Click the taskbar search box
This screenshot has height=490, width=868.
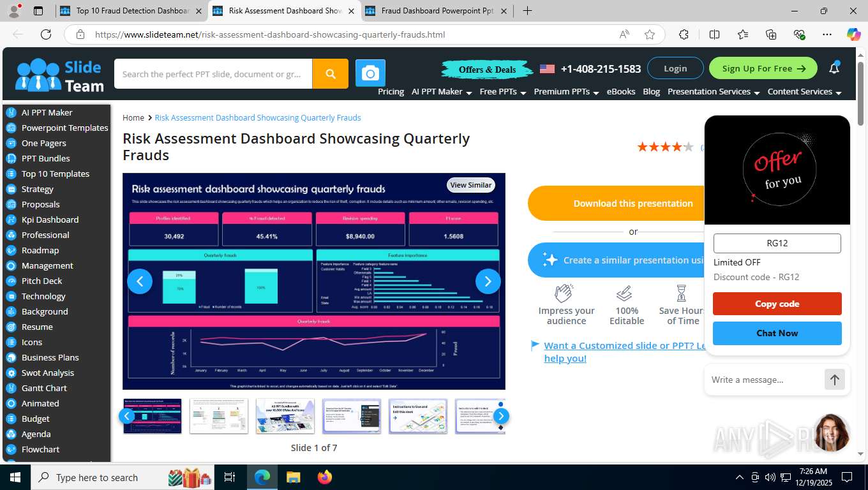click(123, 477)
